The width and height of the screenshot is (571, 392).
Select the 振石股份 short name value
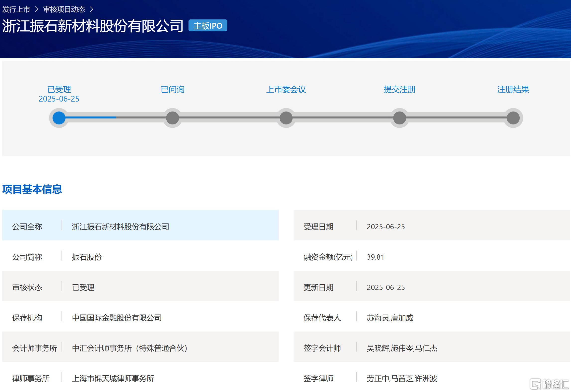coord(87,257)
